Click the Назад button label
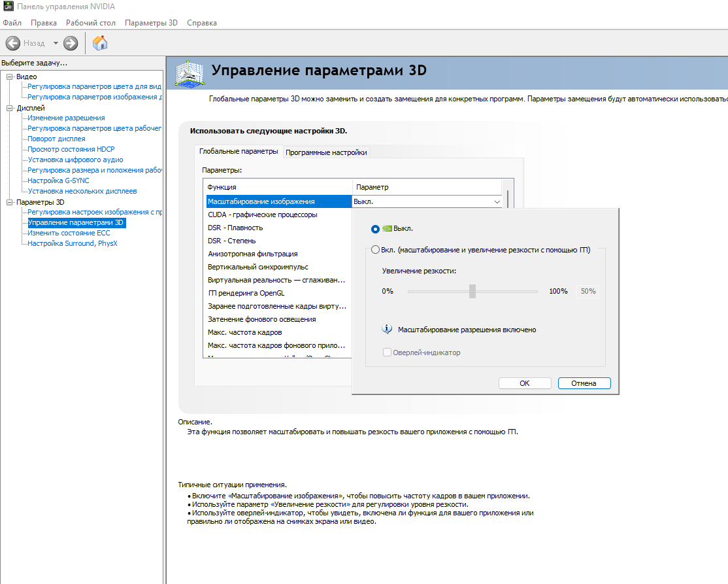The image size is (728, 584). [x=34, y=43]
